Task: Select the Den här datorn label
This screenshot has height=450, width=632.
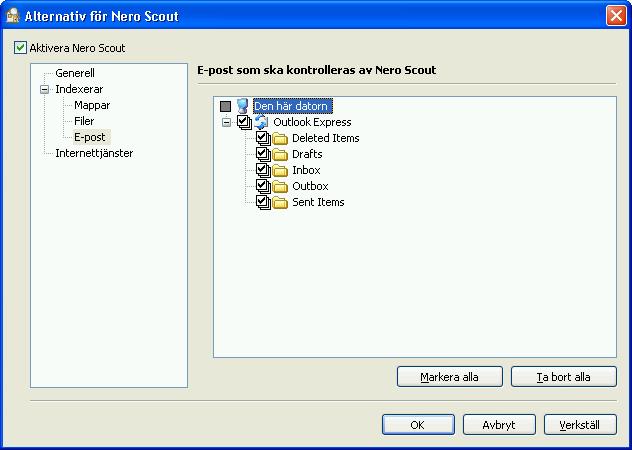Action: pyautogui.click(x=293, y=106)
